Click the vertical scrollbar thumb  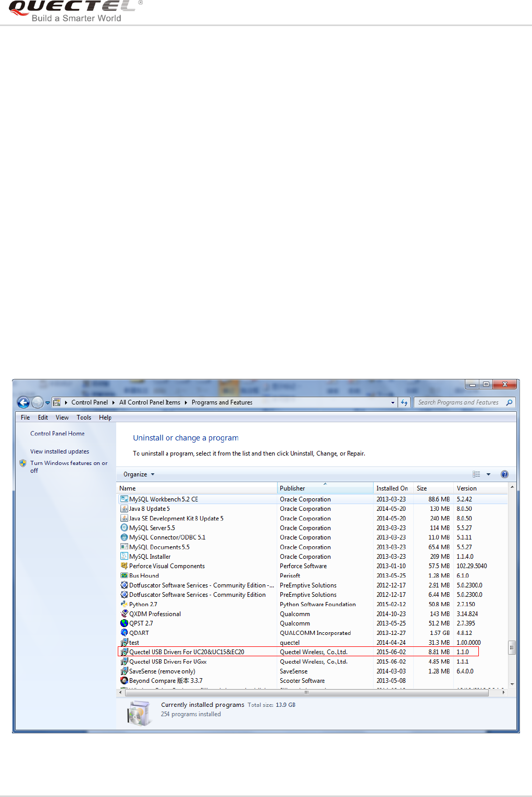(512, 647)
